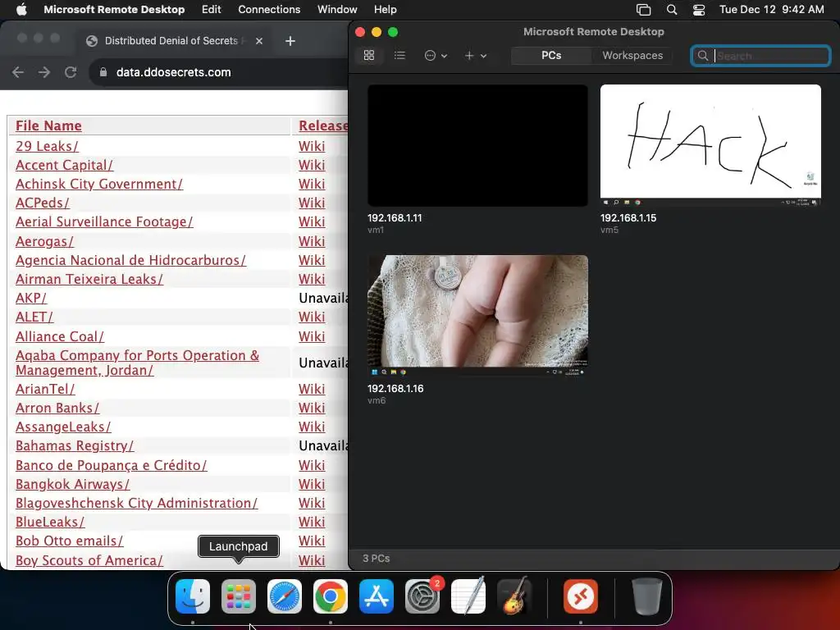Open the Help menu
Image resolution: width=840 pixels, height=630 pixels.
[x=386, y=9]
